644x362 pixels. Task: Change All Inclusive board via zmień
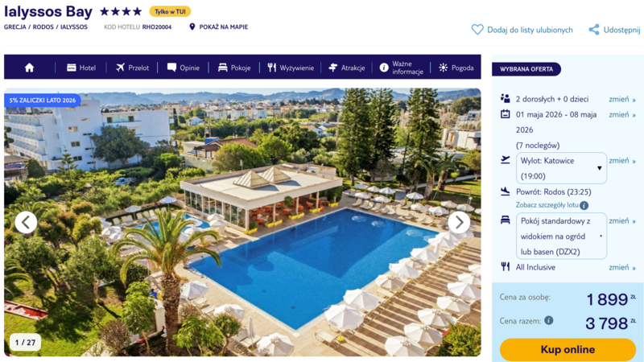pos(621,267)
